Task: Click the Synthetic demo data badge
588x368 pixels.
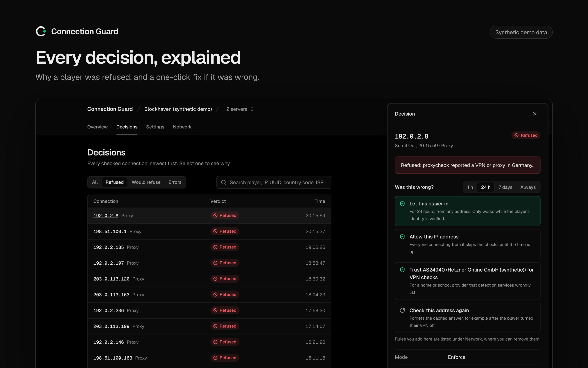Action: coord(521,32)
